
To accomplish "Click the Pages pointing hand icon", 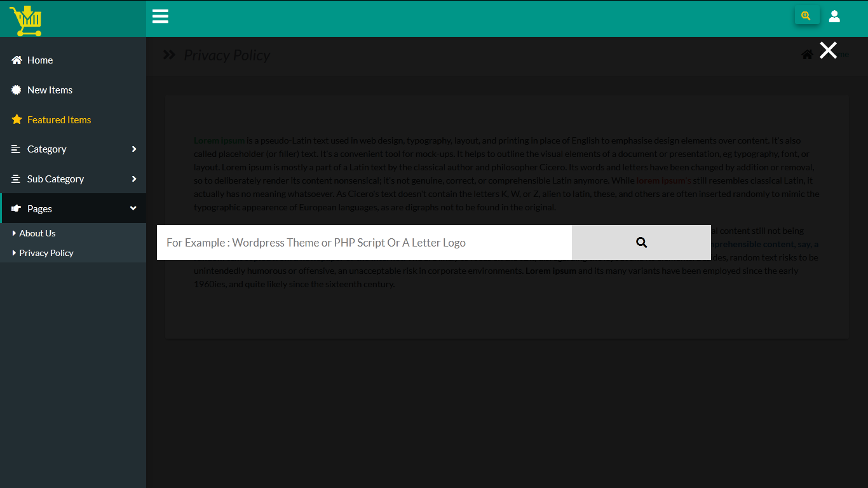I will tap(17, 208).
